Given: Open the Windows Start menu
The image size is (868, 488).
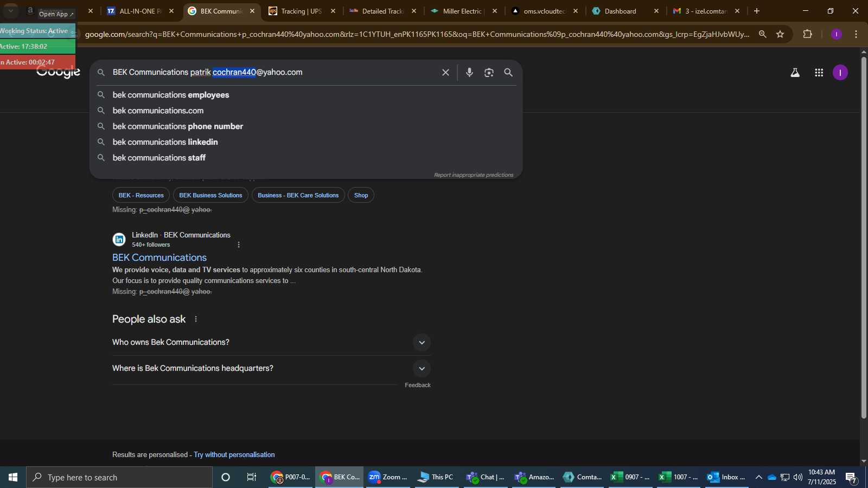Looking at the screenshot, I should tap(13, 477).
